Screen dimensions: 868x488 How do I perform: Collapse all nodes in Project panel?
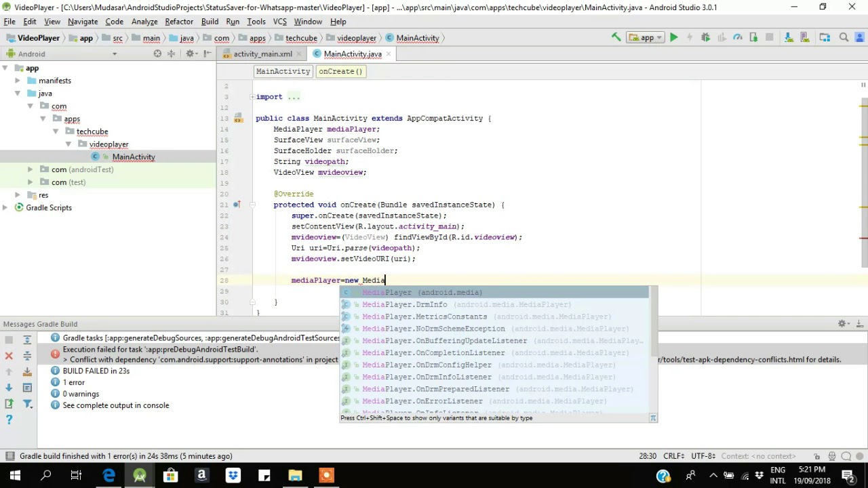pyautogui.click(x=172, y=54)
